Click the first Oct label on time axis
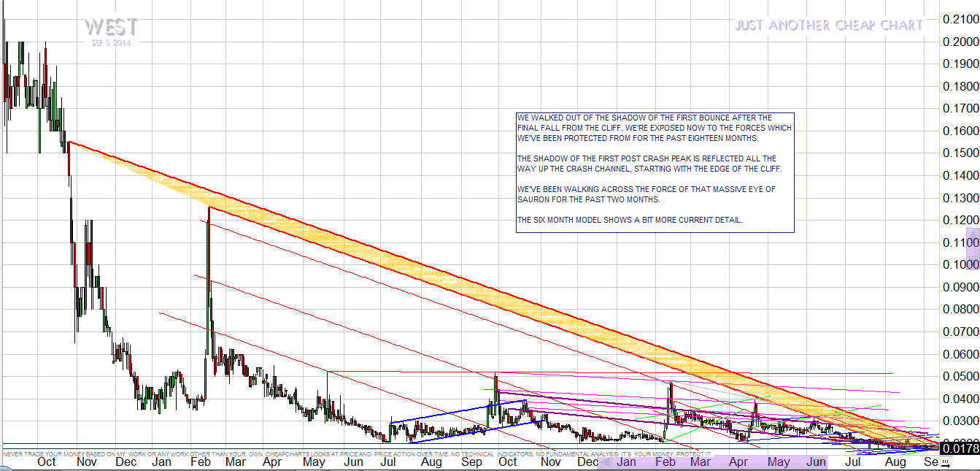 click(x=46, y=462)
